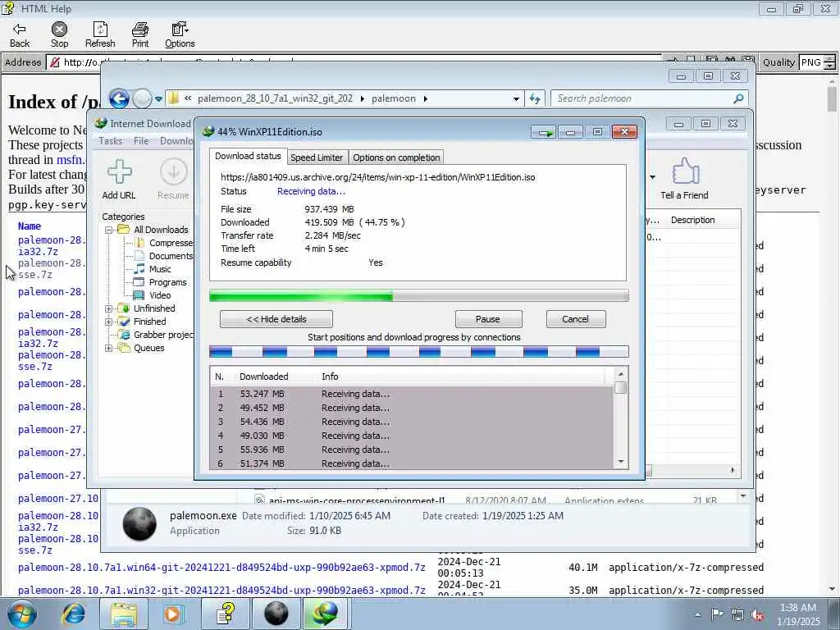Show hidden tray icons arrow
Viewport: 840px width, 630px height.
coord(697,614)
